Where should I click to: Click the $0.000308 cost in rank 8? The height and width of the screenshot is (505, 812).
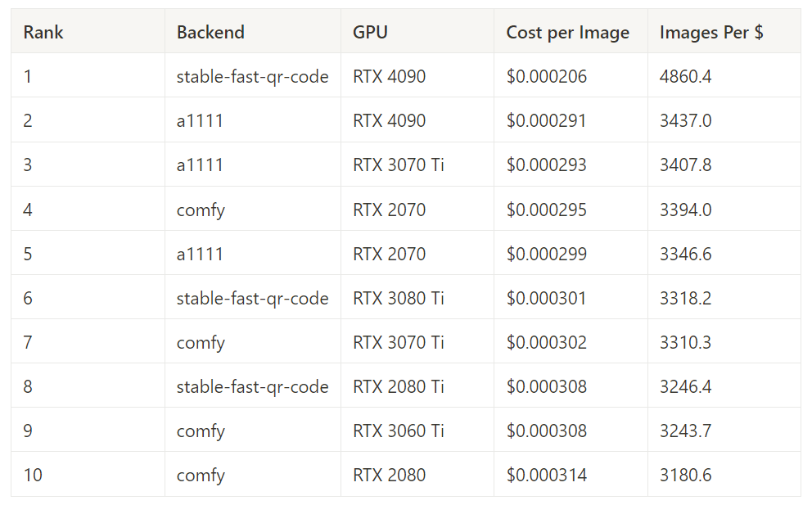[546, 386]
